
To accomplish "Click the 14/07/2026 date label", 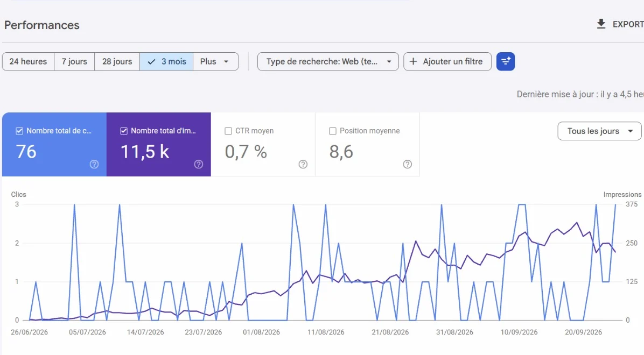I will click(145, 332).
